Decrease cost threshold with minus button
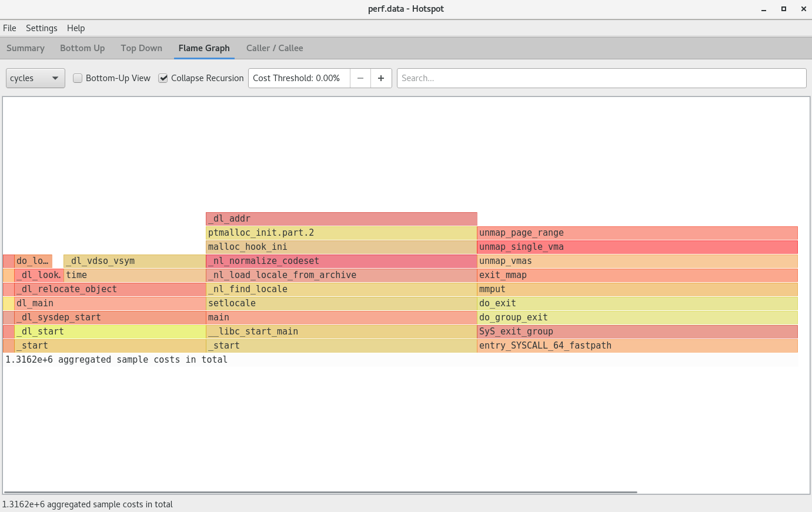Screen dimensions: 812x512 click(360, 78)
